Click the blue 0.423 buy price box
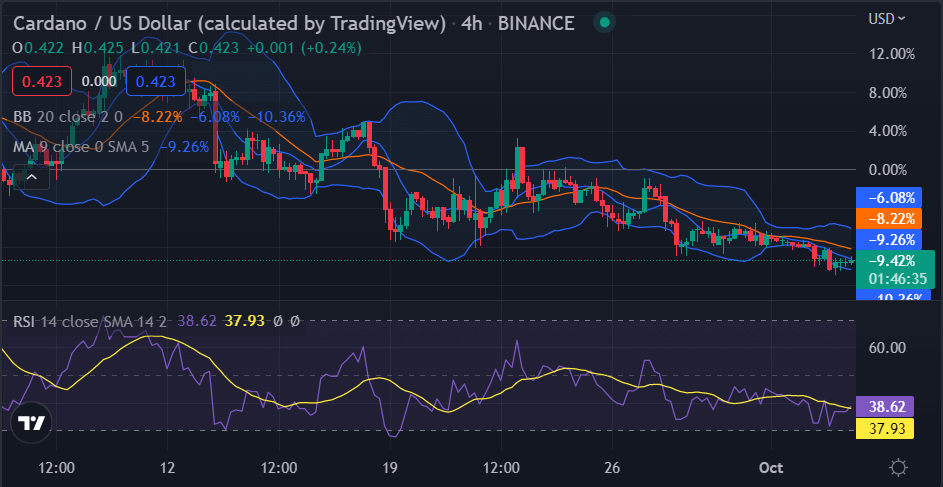This screenshot has height=487, width=943. click(x=156, y=81)
